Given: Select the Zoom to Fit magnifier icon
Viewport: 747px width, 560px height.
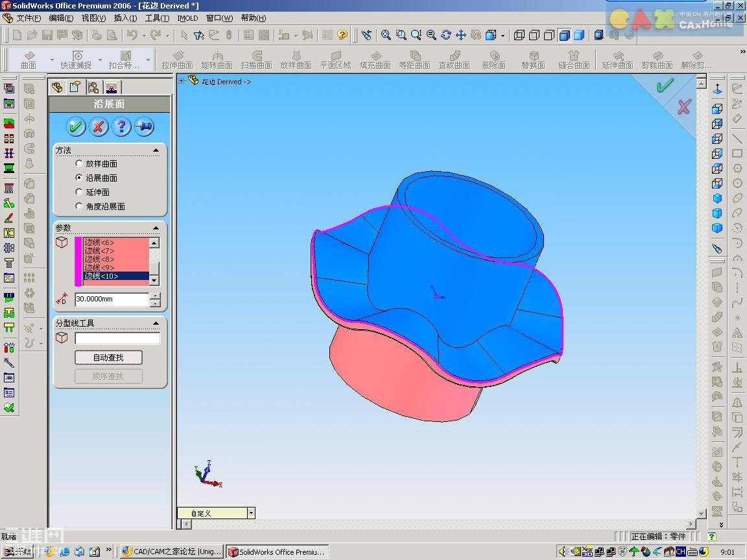Looking at the screenshot, I should pos(386,35).
